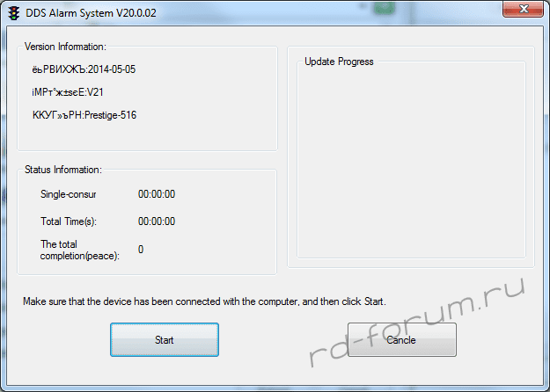The width and height of the screenshot is (550, 392).
Task: Click the Update Progress log area
Action: 411,161
